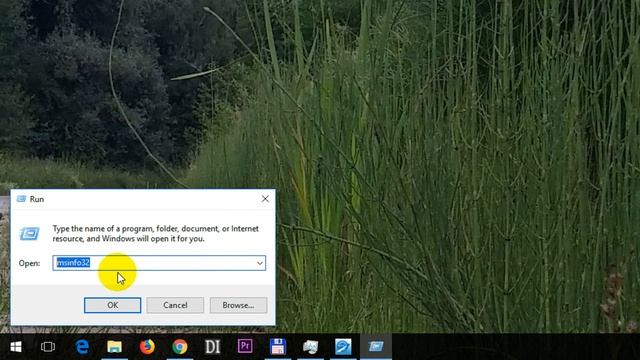Open the Windows Start menu
The height and width of the screenshot is (360, 640).
pyautogui.click(x=16, y=347)
